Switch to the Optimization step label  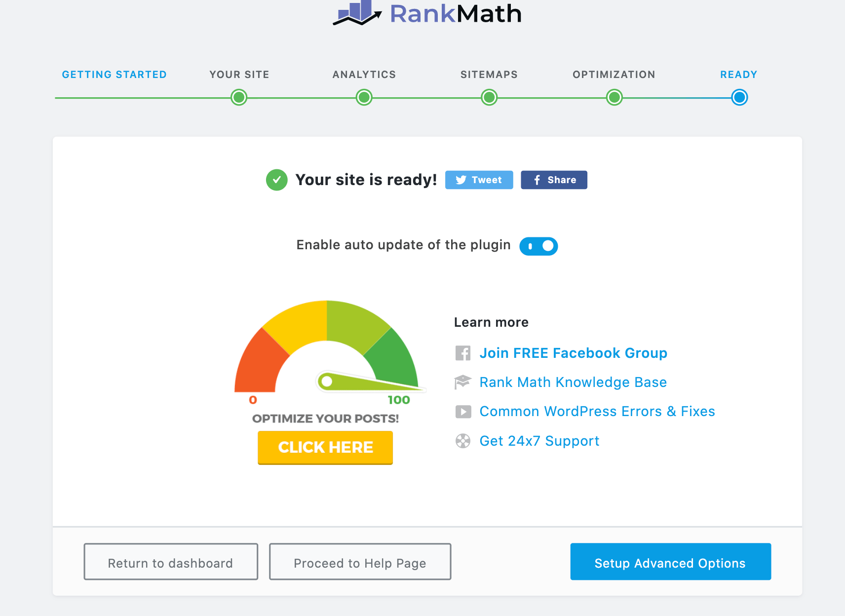614,75
